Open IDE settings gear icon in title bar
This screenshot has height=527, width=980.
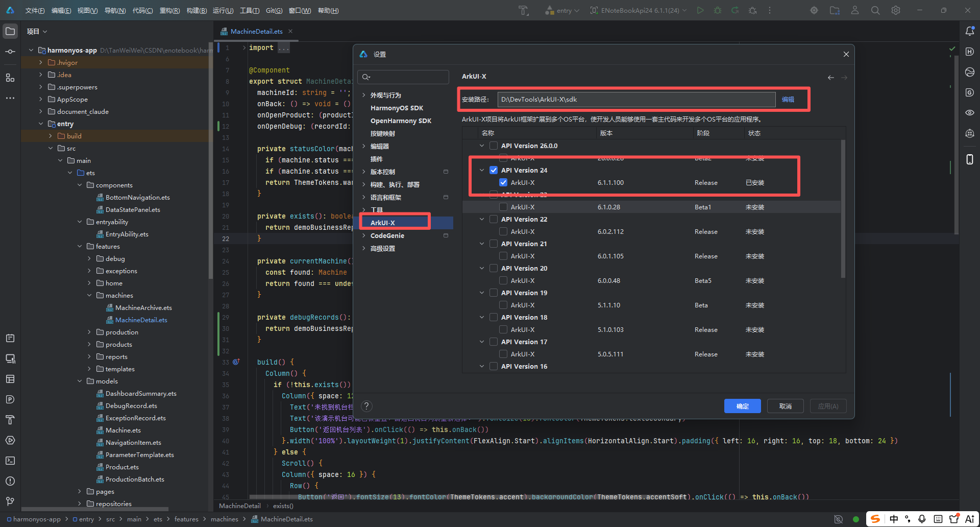point(896,10)
